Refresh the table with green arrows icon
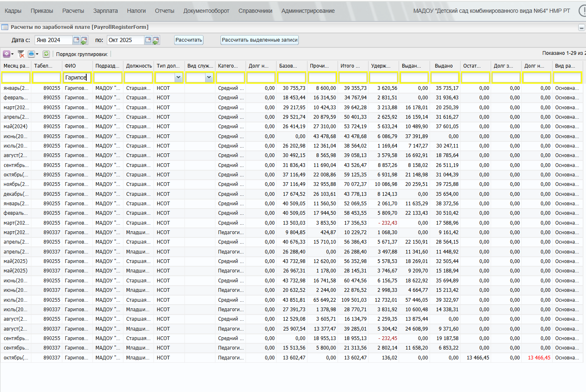Image resolution: width=586 pixels, height=392 pixels. click(x=46, y=54)
